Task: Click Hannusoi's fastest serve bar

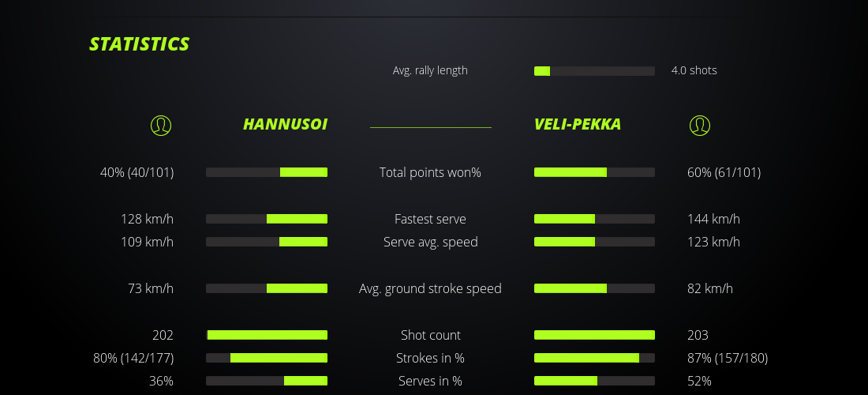Action: (267, 219)
